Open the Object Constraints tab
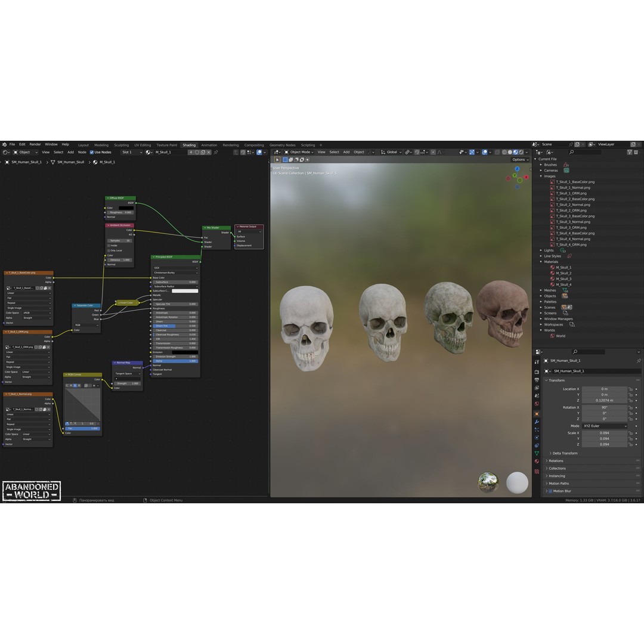The image size is (644, 644). tap(537, 445)
